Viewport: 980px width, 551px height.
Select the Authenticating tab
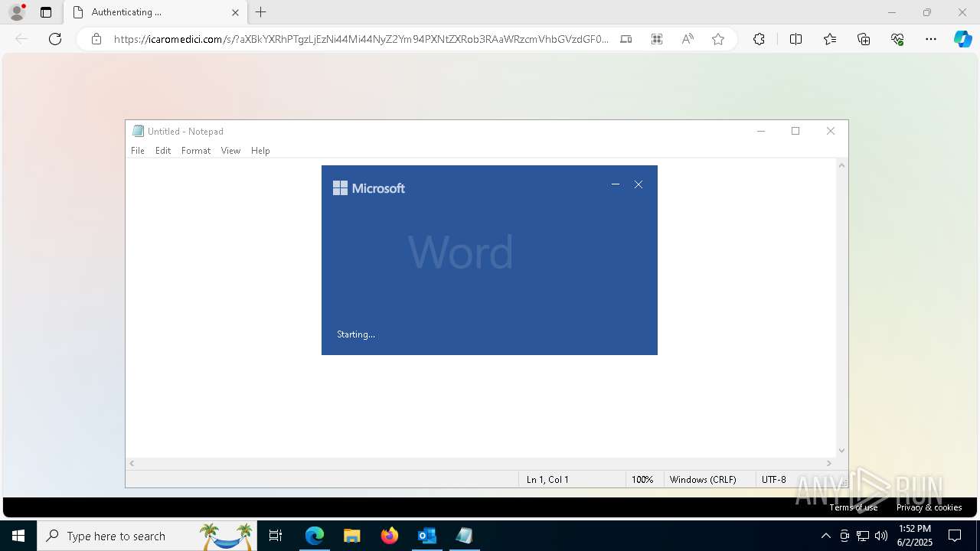point(155,12)
